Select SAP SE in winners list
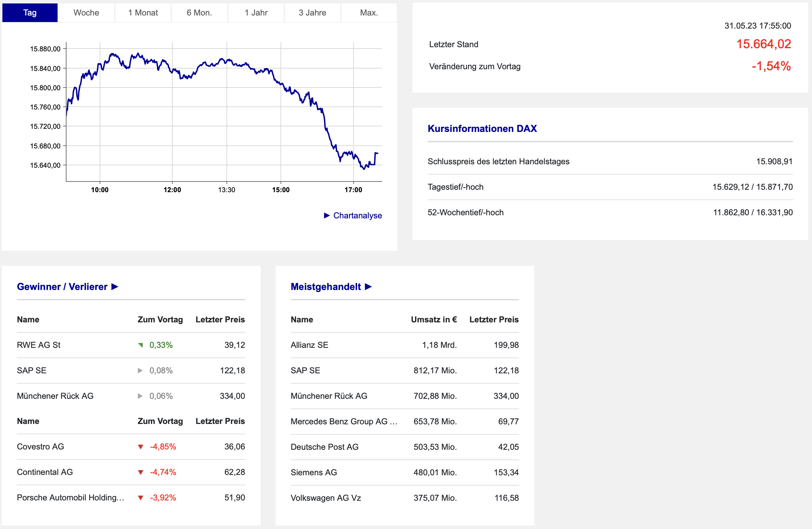 (x=31, y=371)
